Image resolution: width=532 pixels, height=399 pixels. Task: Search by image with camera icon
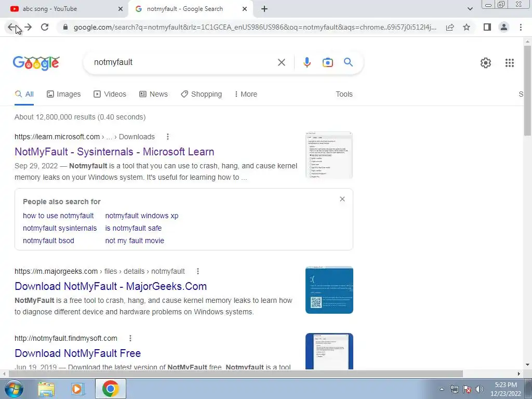pyautogui.click(x=327, y=62)
